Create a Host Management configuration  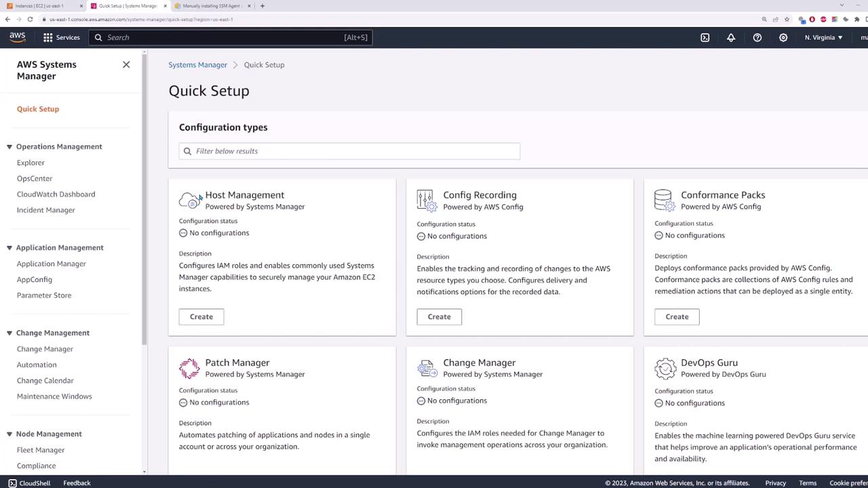coord(201,317)
